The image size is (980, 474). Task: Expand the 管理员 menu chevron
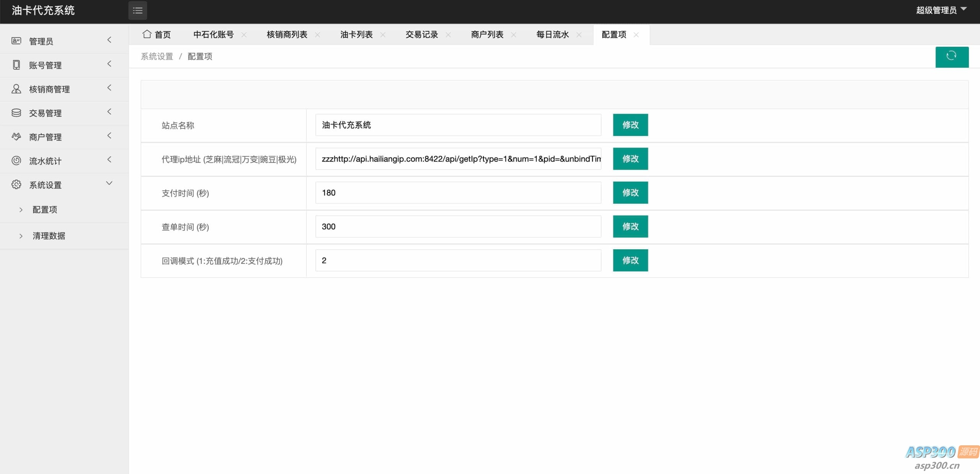[x=109, y=40]
